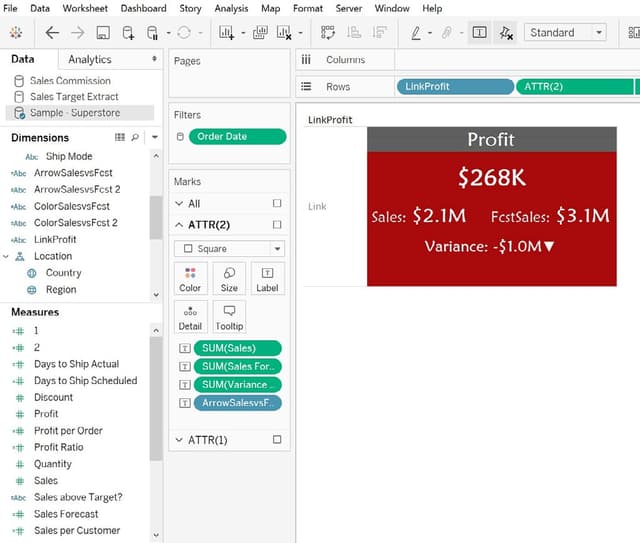This screenshot has width=640, height=543.
Task: Click the square icon on the All marks row
Action: tap(277, 203)
